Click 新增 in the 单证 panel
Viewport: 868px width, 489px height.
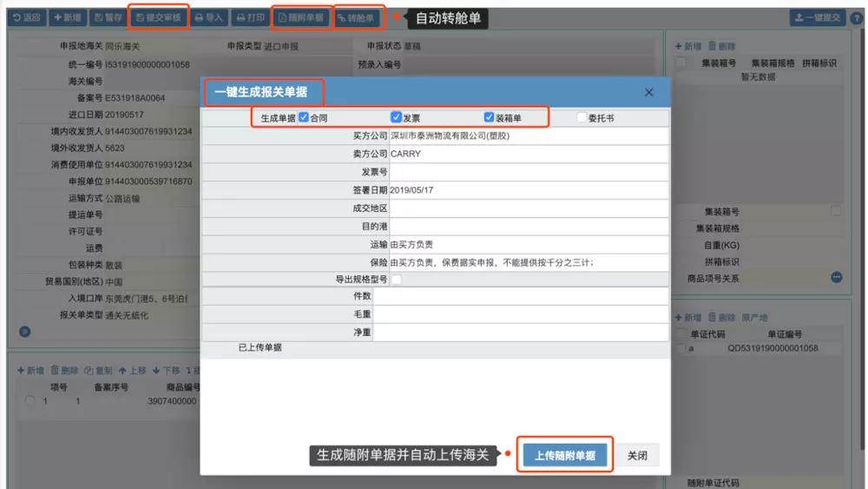(x=688, y=318)
